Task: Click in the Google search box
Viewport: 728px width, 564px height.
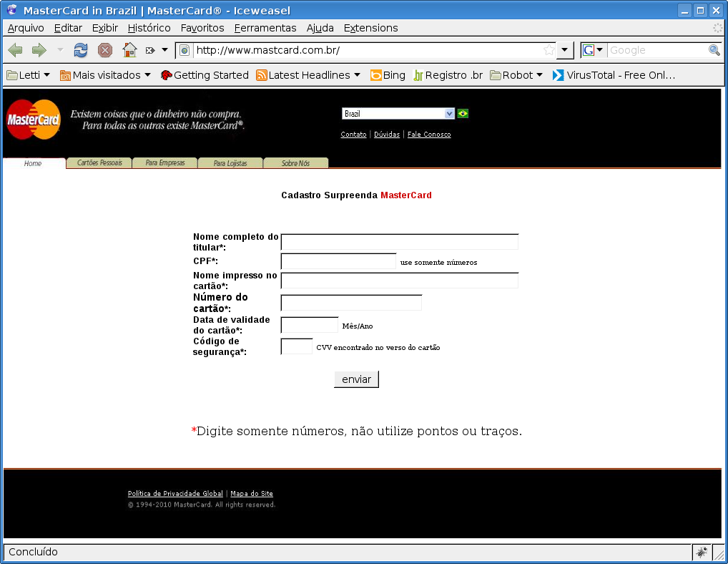Action: pos(657,50)
